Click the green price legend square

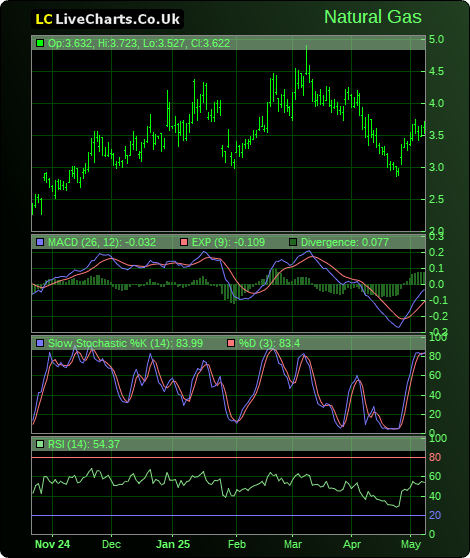40,43
